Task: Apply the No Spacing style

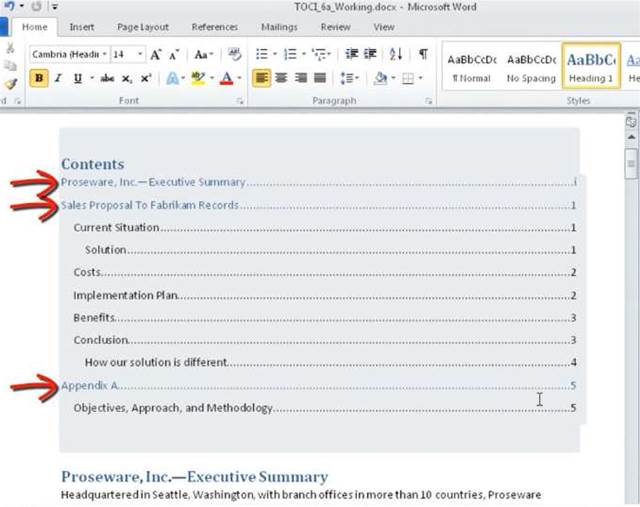Action: tap(531, 67)
